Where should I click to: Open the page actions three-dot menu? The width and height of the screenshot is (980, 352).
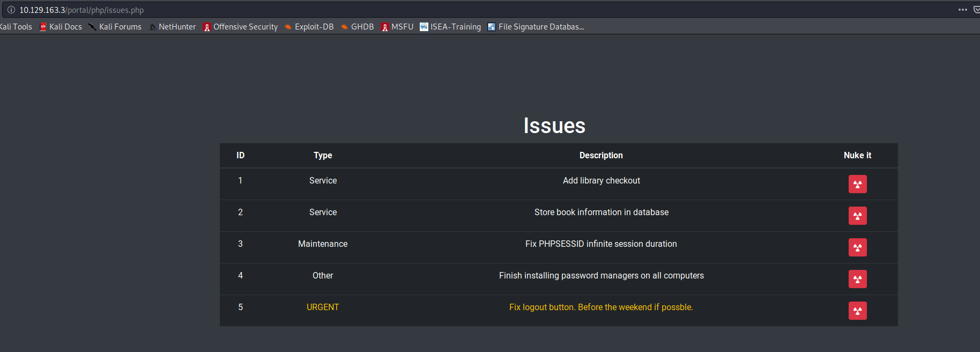pyautogui.click(x=962, y=10)
